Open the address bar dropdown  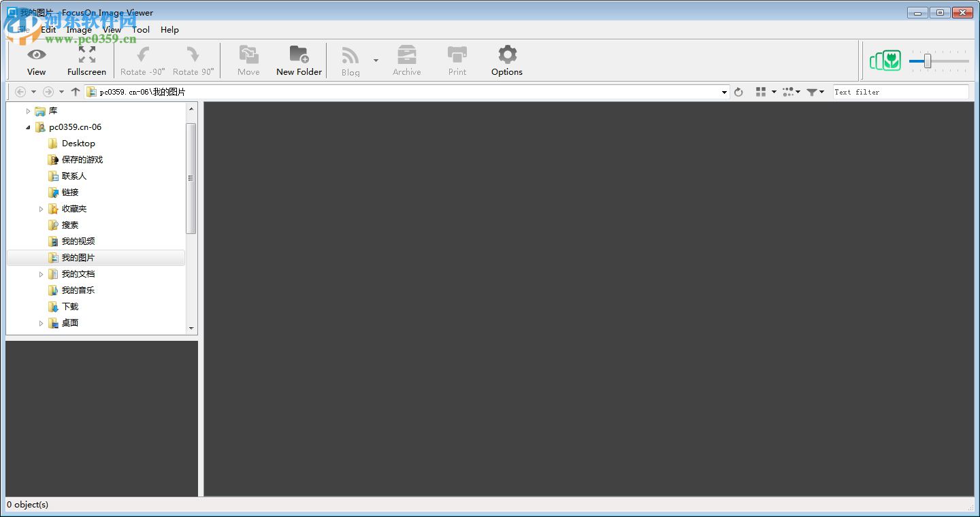pyautogui.click(x=723, y=91)
